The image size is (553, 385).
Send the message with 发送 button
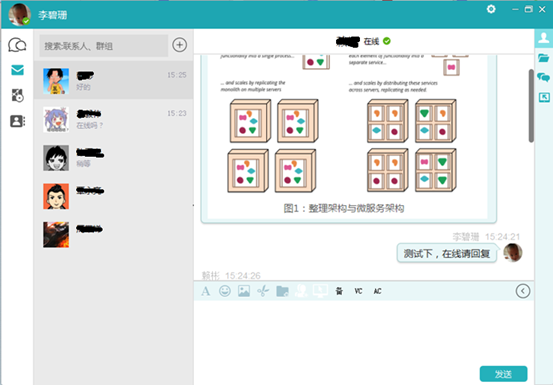point(503,374)
